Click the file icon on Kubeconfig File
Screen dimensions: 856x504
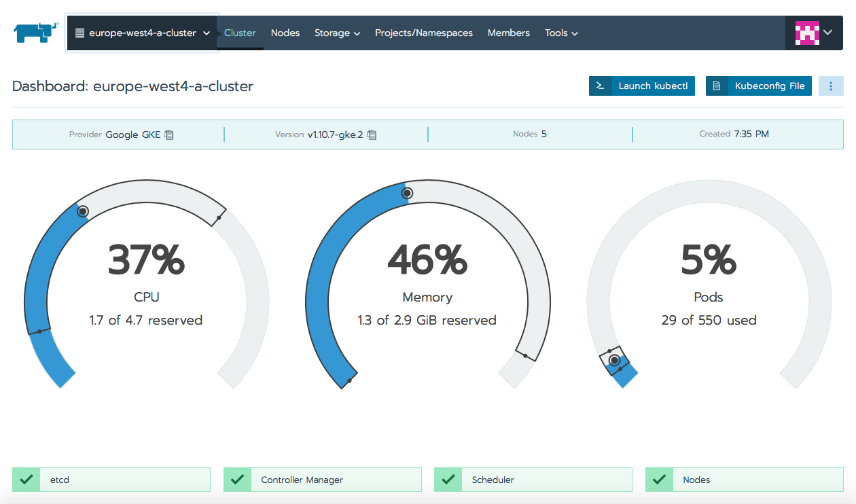(x=717, y=86)
